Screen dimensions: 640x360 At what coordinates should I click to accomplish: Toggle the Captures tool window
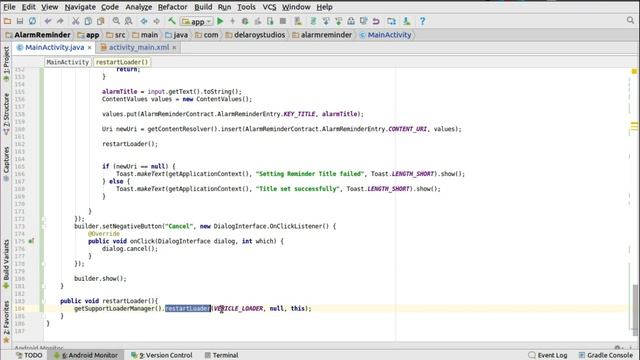[6, 164]
